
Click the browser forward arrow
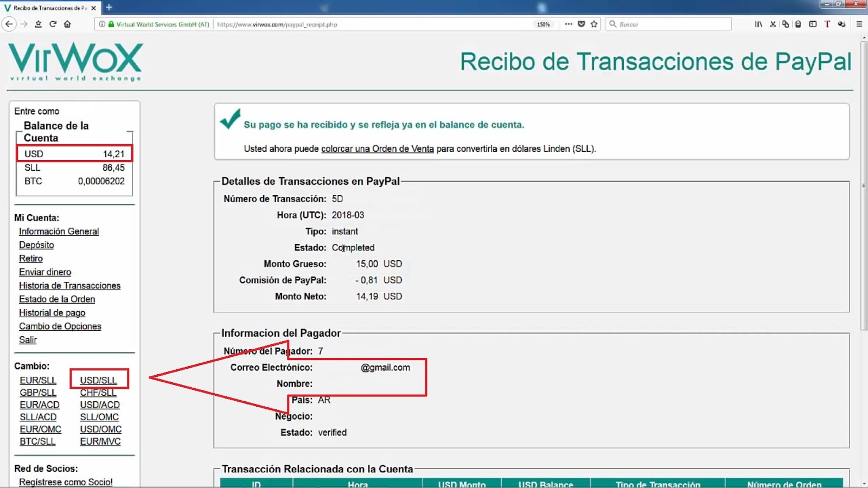tap(24, 24)
